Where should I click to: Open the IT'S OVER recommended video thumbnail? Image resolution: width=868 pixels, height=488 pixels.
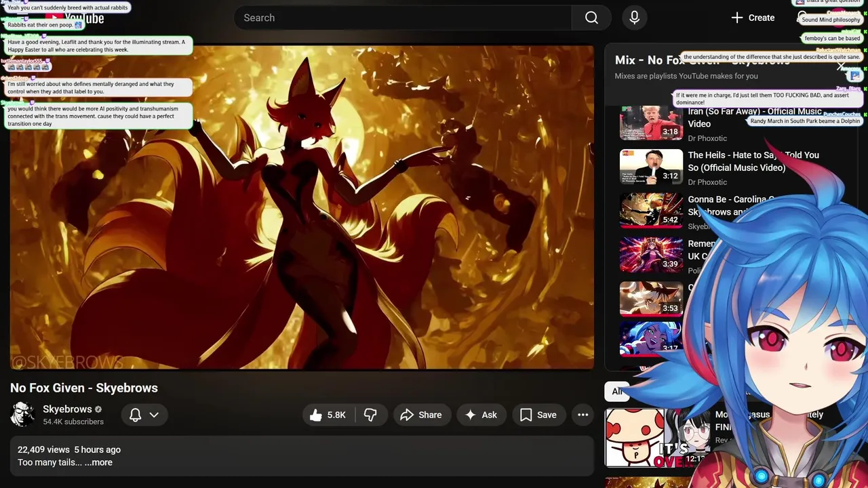point(656,438)
